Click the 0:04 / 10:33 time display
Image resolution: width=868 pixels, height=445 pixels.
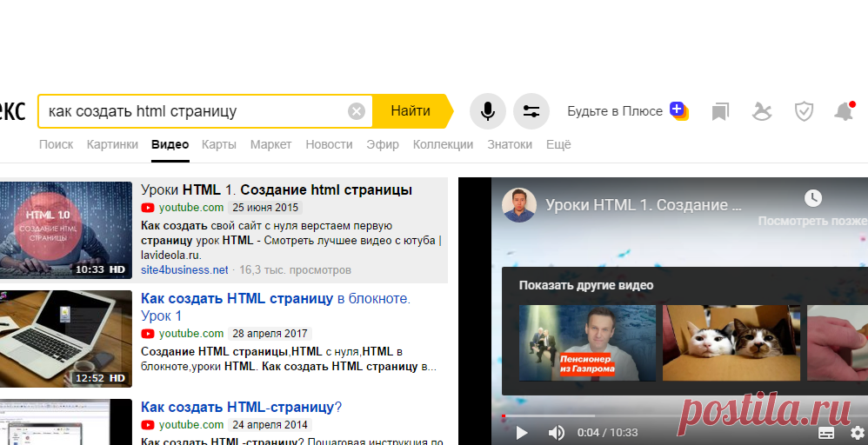[x=607, y=433]
